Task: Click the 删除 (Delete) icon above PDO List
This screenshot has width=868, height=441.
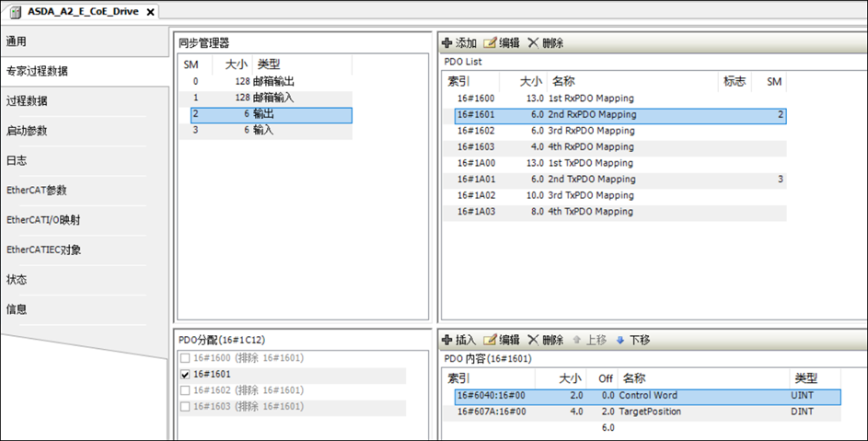Action: click(x=533, y=43)
